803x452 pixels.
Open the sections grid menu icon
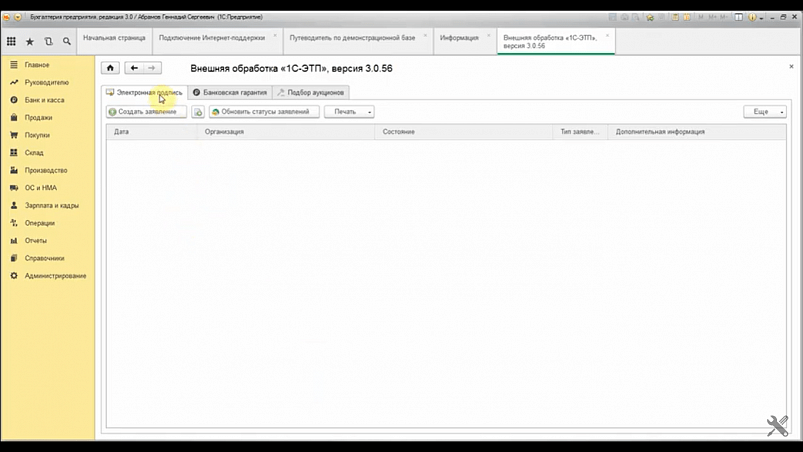tap(11, 41)
